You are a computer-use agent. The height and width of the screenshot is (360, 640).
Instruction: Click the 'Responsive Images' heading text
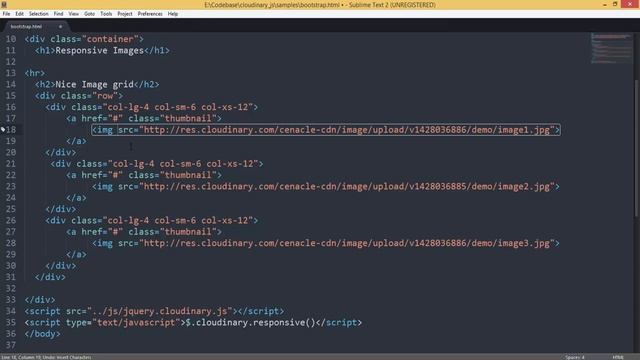click(100, 51)
